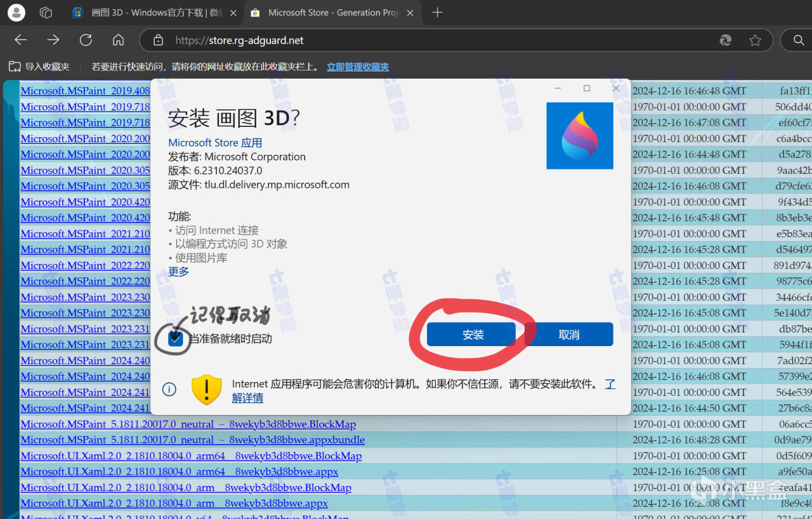This screenshot has height=519, width=812.
Task: Download the Microsoft.UI.Xaml.2.0 arm .appx link
Action: (x=174, y=503)
